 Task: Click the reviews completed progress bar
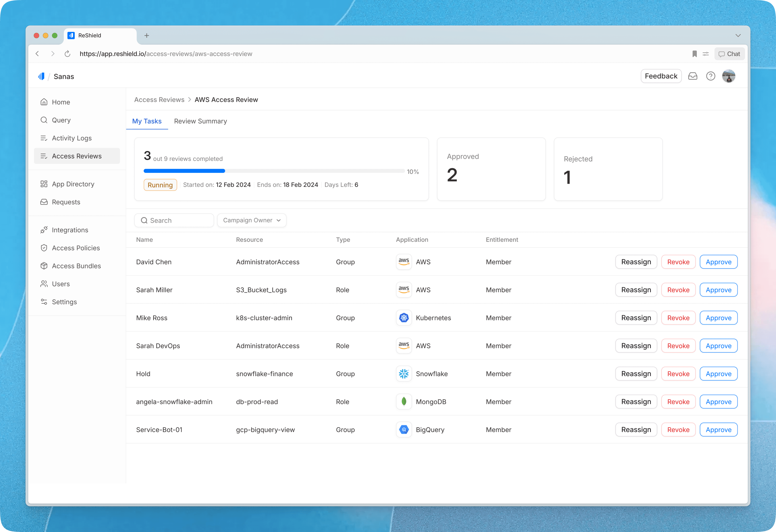[274, 171]
